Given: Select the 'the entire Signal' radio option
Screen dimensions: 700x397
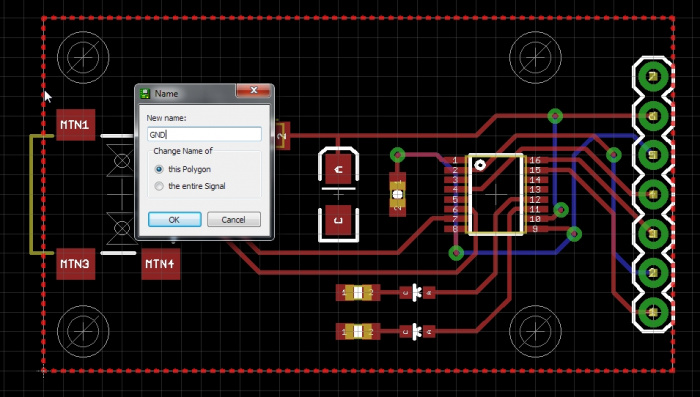Looking at the screenshot, I should (159, 186).
